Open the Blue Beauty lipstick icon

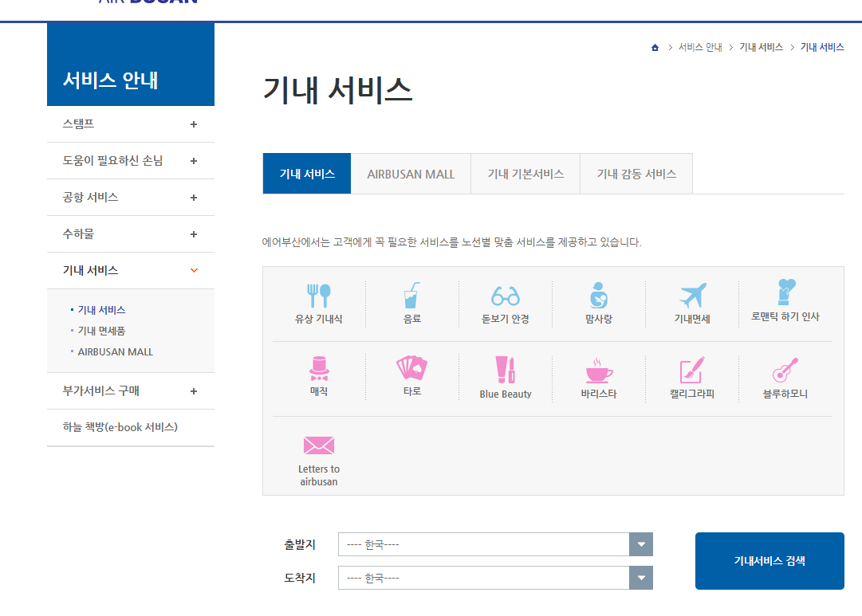point(506,369)
